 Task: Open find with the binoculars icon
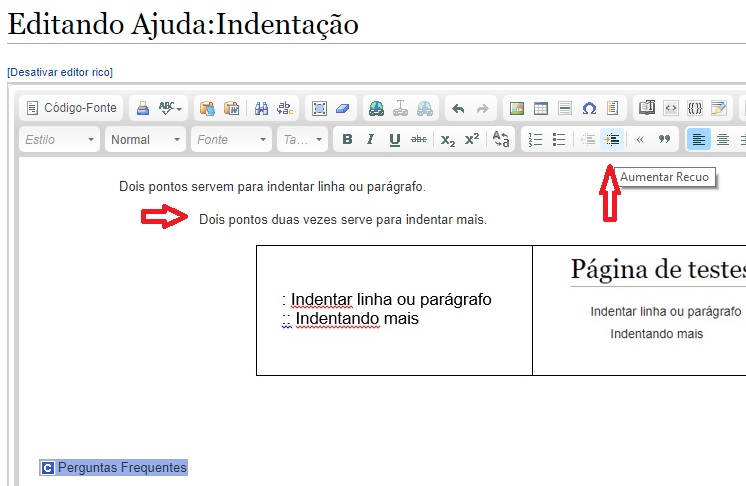tap(261, 108)
